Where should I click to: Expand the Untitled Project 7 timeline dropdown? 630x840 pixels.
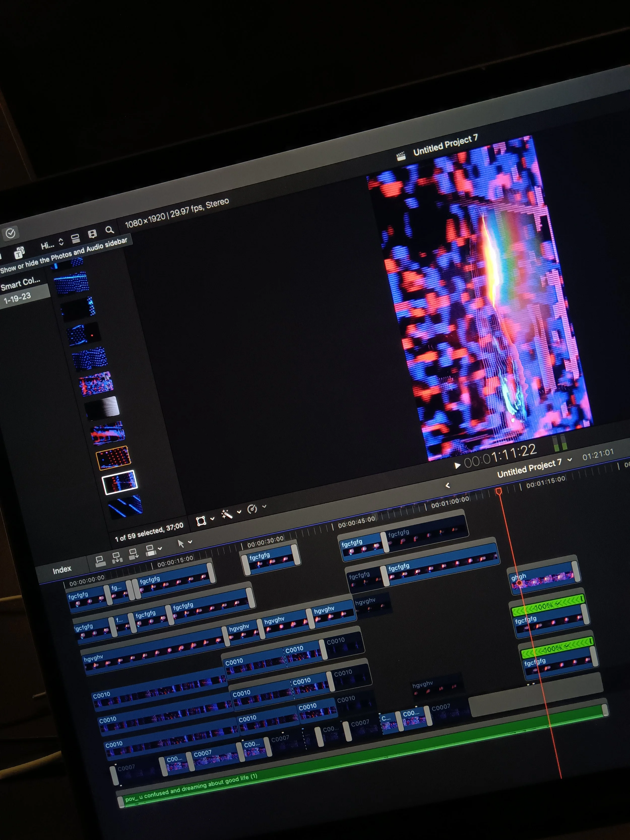(x=569, y=460)
